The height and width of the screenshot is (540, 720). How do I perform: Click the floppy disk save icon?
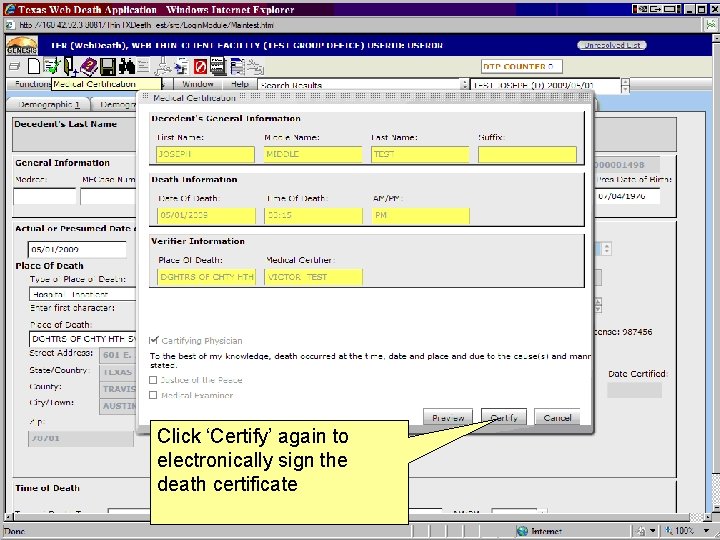(x=108, y=67)
